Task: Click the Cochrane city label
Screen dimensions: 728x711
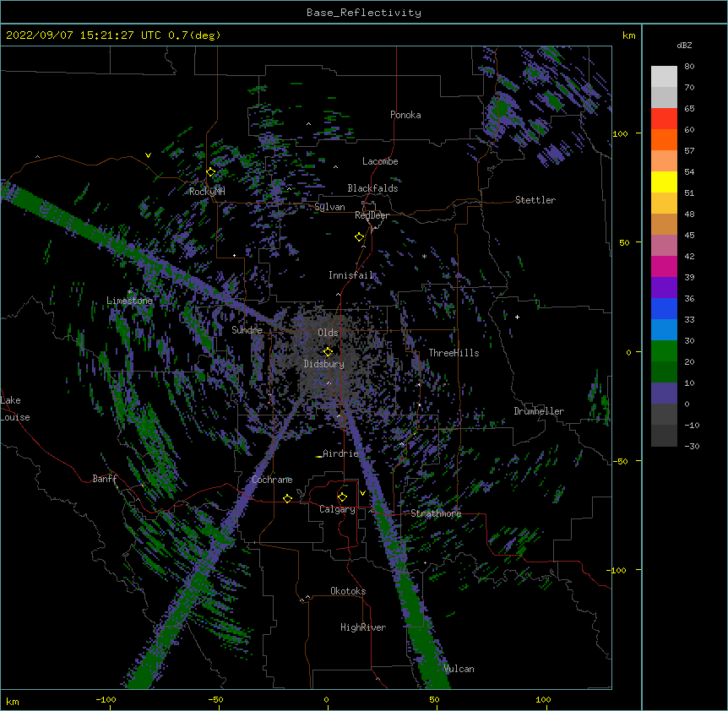Action: tap(272, 480)
